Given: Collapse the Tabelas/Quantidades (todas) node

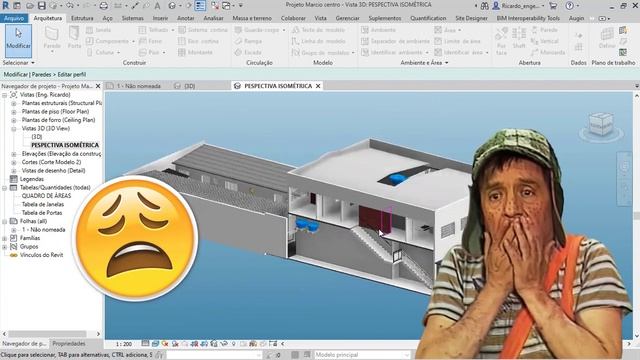Looking at the screenshot, I should [x=4, y=188].
